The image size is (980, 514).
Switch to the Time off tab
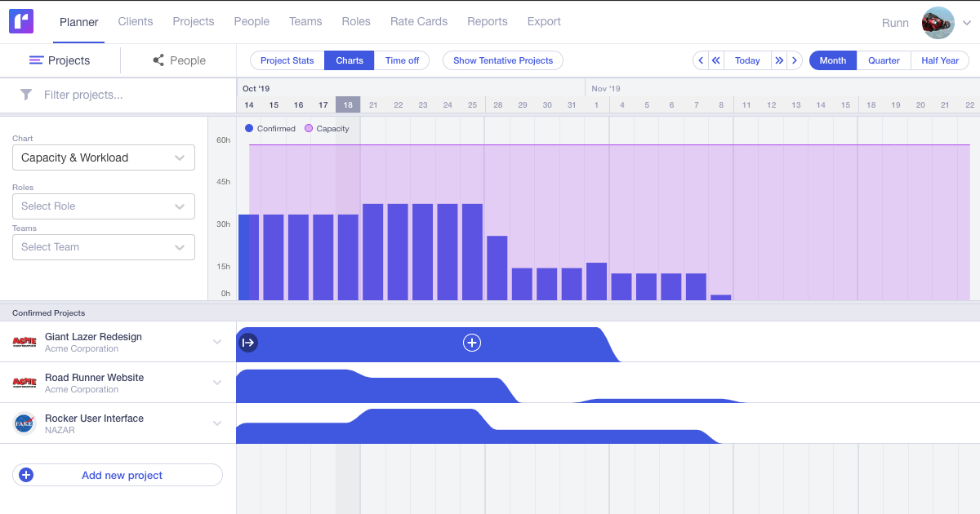click(x=401, y=60)
